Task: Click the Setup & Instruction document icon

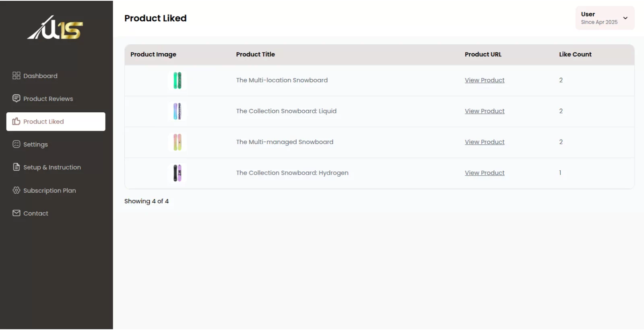Action: [x=16, y=167]
